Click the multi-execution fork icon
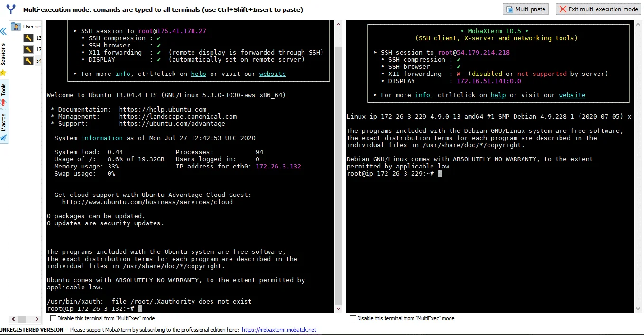644x335 pixels. click(x=10, y=9)
